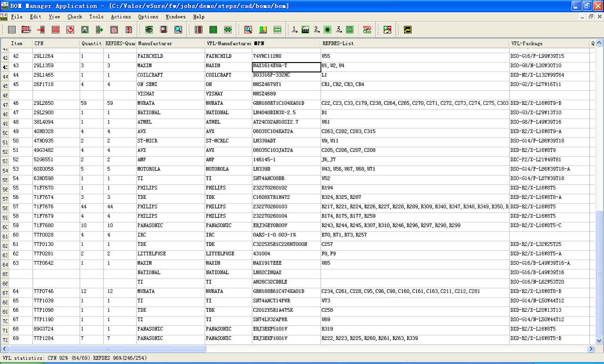Open the Check menu
The width and height of the screenshot is (604, 364).
75,16
